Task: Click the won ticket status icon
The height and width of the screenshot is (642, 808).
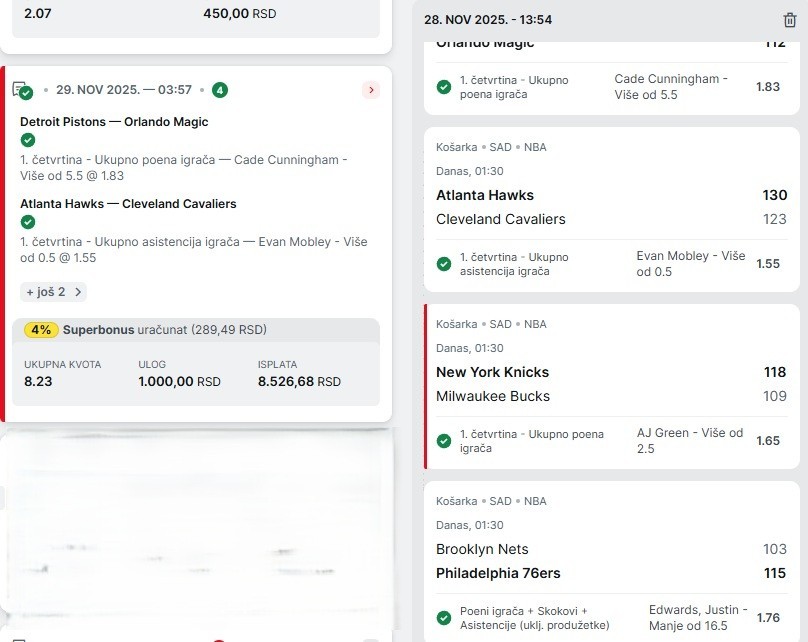Action: 23,91
